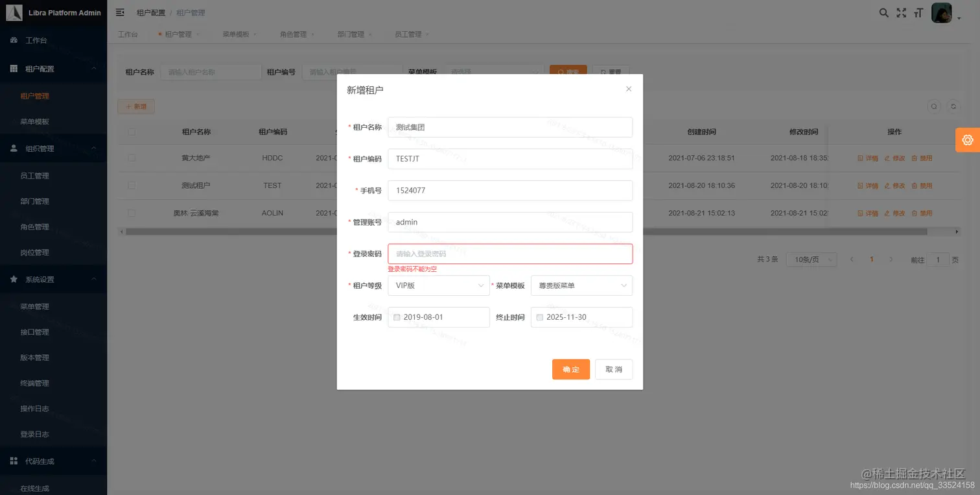Open 详情 for the 奥林·云溪海棠 row
Screen dimensions: 980x495
click(867, 213)
